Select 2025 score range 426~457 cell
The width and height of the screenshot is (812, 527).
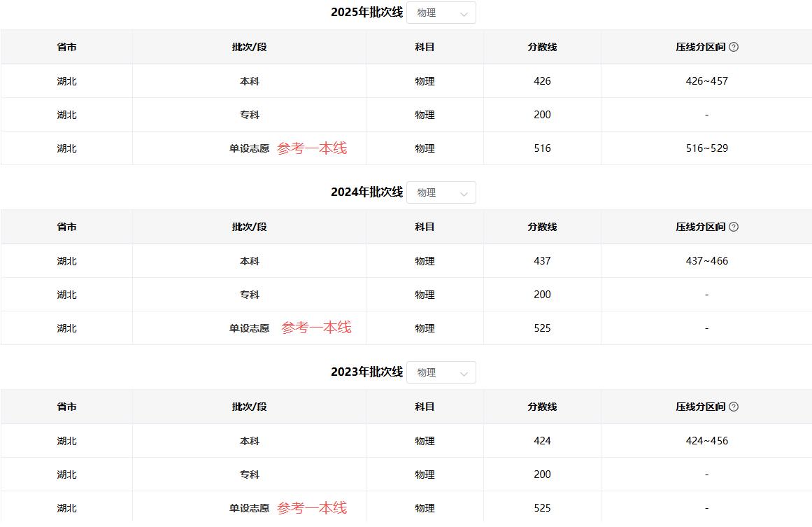click(706, 81)
